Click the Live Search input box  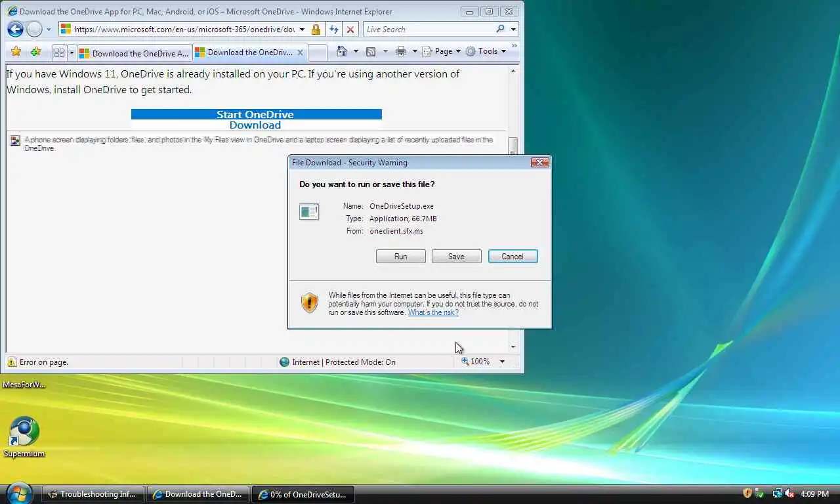(429, 29)
